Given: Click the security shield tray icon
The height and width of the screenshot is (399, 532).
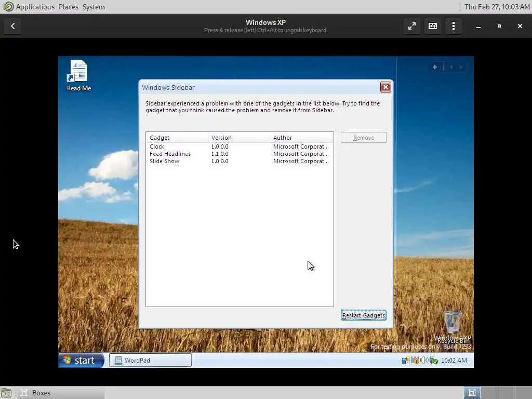Looking at the screenshot, I should pos(415,361).
